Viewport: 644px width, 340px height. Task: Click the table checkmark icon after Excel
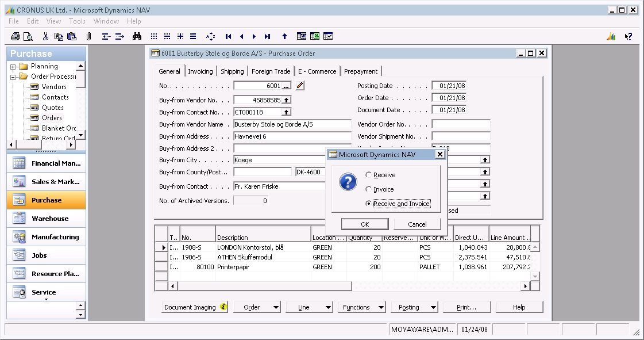pos(328,36)
